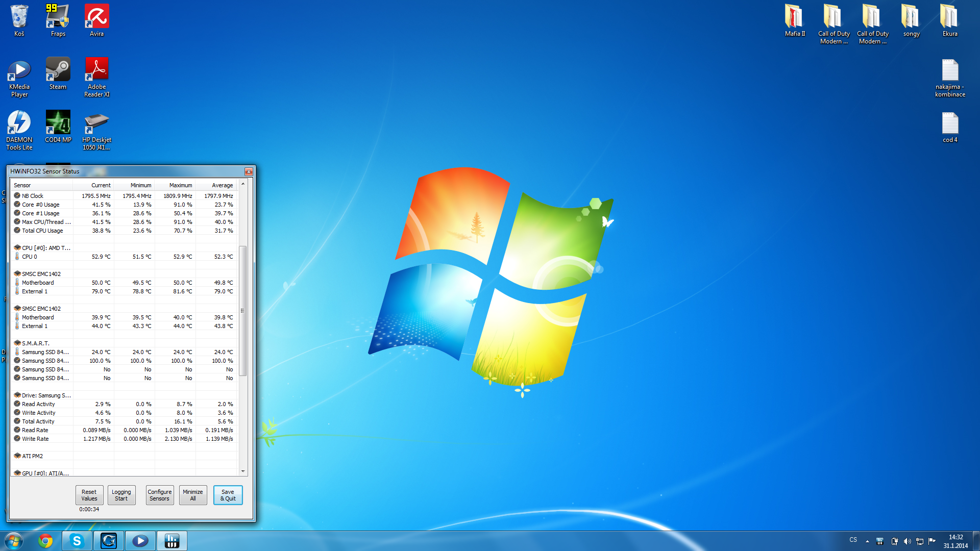Open the songy folder
The image size is (980, 551).
tap(911, 20)
